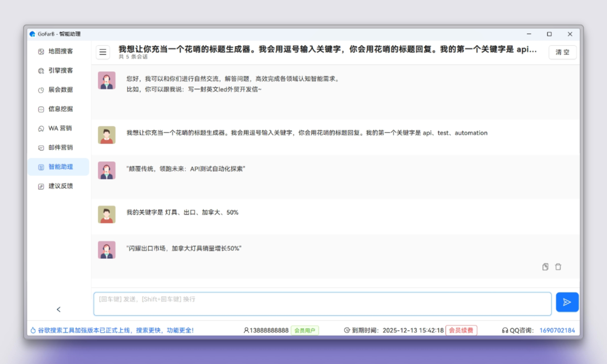Select the 智能助理 sidebar item
This screenshot has height=364, width=607.
(58, 167)
